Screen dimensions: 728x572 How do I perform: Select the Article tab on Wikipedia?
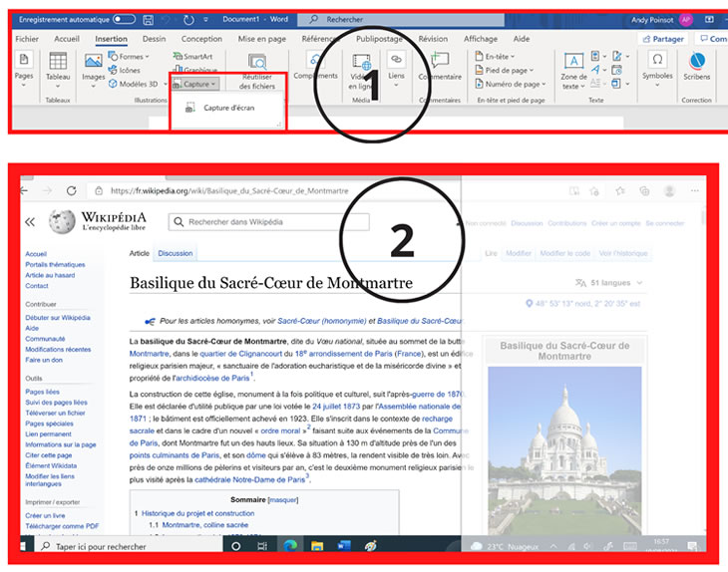point(140,253)
